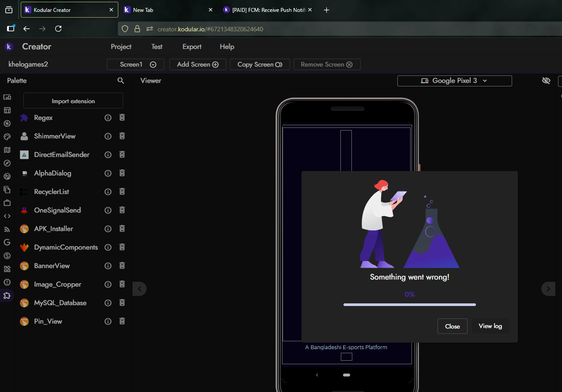Select the Extensions puzzle icon in sidebar
562x392 pixels.
[7, 295]
